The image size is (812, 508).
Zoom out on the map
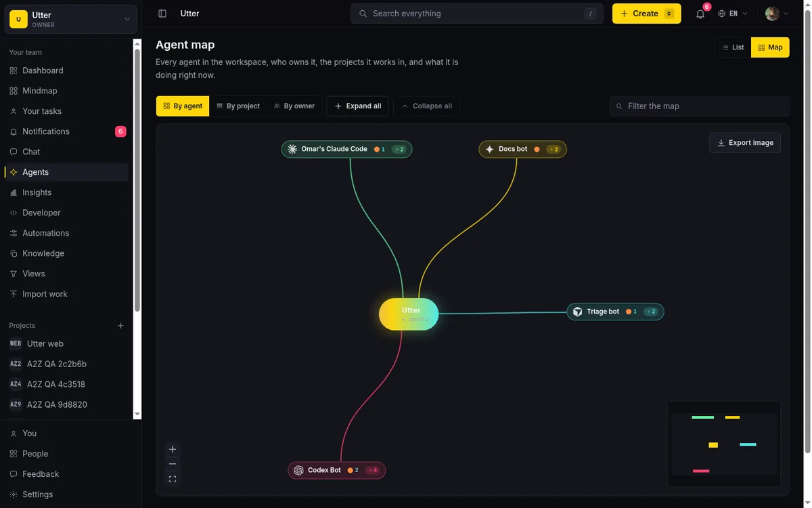[x=173, y=464]
